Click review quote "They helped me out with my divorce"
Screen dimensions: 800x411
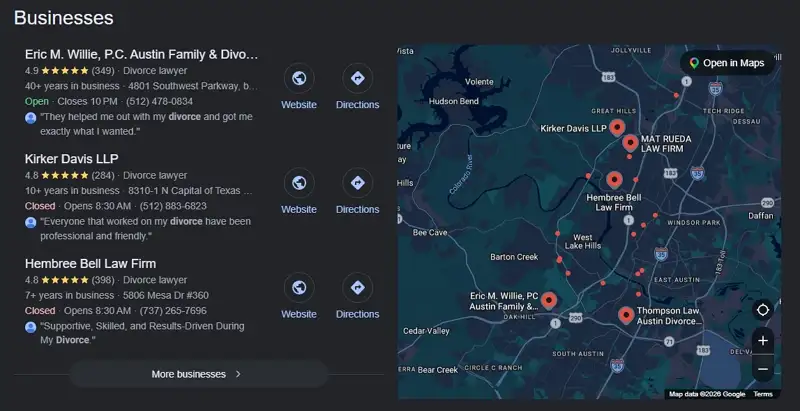146,124
